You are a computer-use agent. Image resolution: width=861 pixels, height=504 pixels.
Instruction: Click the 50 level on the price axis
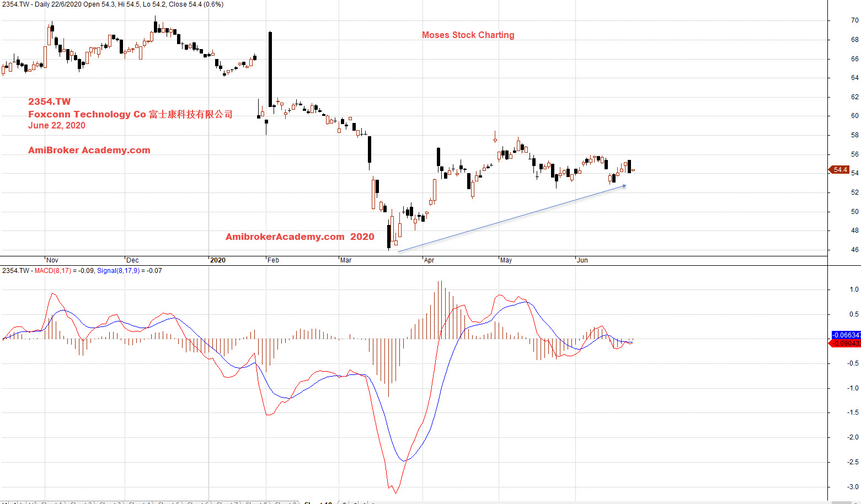(854, 212)
